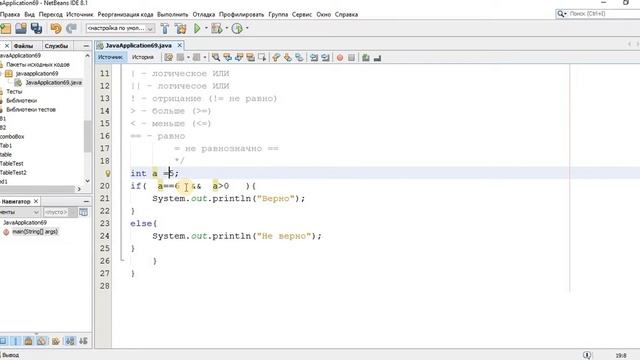The image size is (640, 360).
Task: Jump to last edit icon in editor toolbar
Action: point(169,58)
